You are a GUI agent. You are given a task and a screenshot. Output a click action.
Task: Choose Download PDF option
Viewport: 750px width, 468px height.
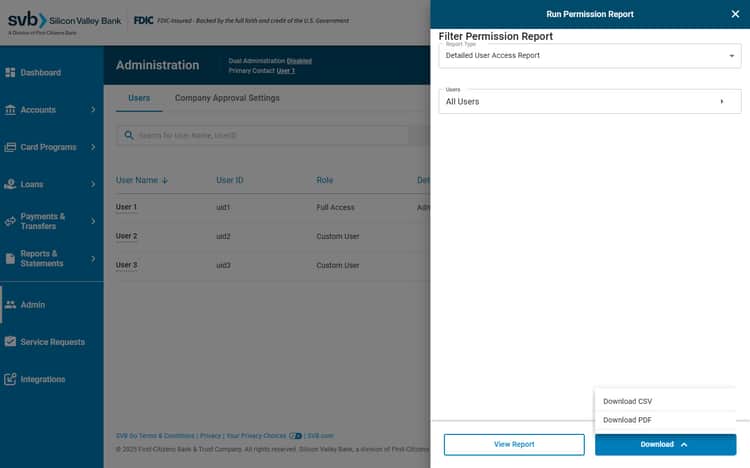click(665, 420)
